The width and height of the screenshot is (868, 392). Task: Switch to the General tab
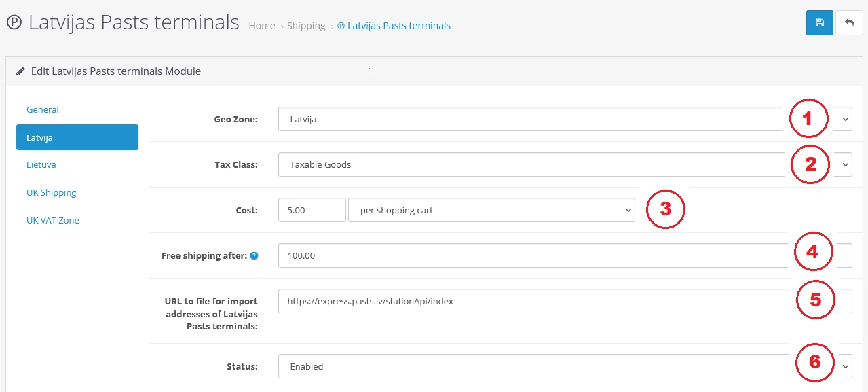pyautogui.click(x=43, y=109)
